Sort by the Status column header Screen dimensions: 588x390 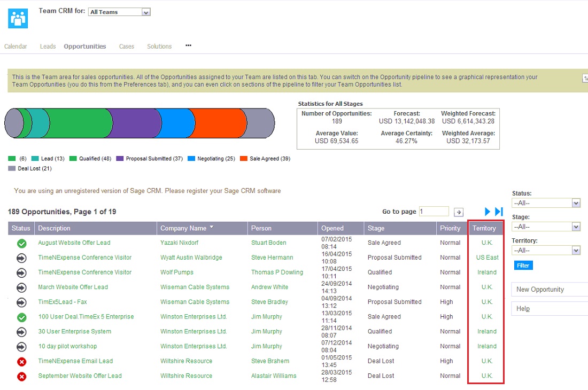click(x=21, y=228)
